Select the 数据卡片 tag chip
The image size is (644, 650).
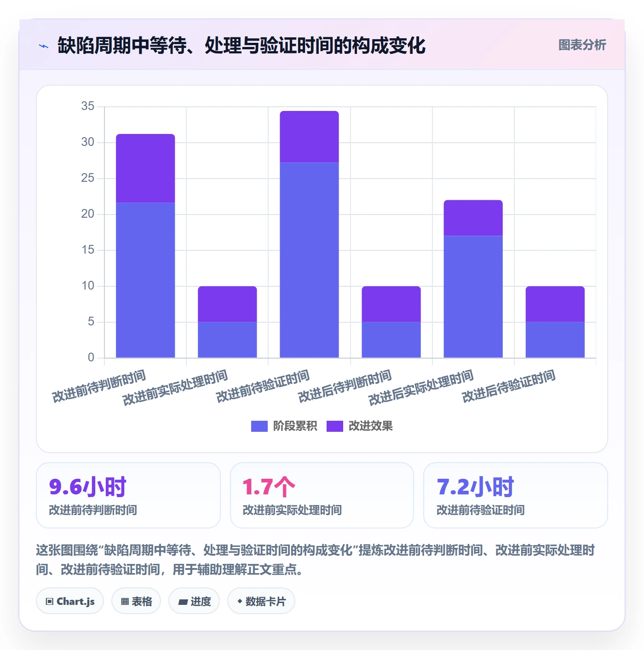[x=261, y=601]
